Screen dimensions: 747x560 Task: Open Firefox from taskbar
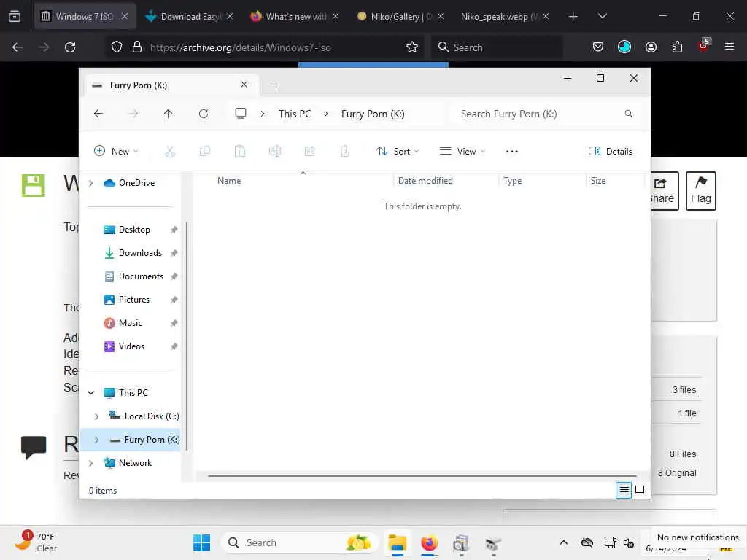pyautogui.click(x=429, y=542)
